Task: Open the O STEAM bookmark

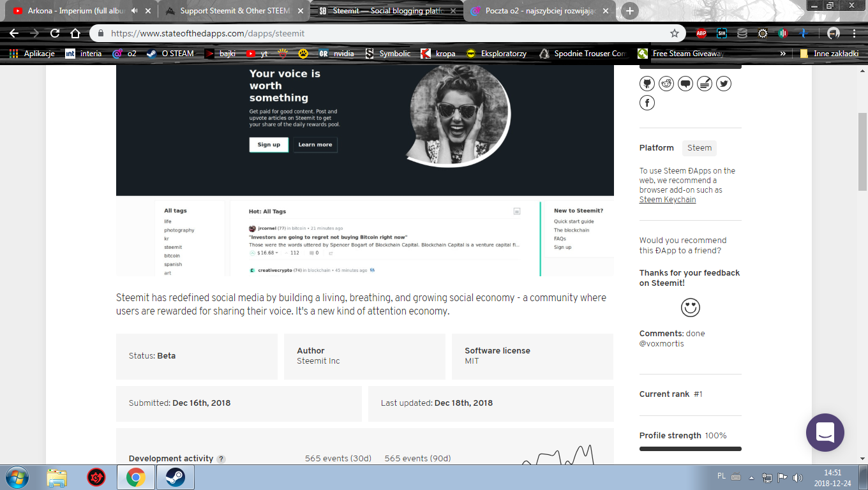Action: (x=170, y=54)
